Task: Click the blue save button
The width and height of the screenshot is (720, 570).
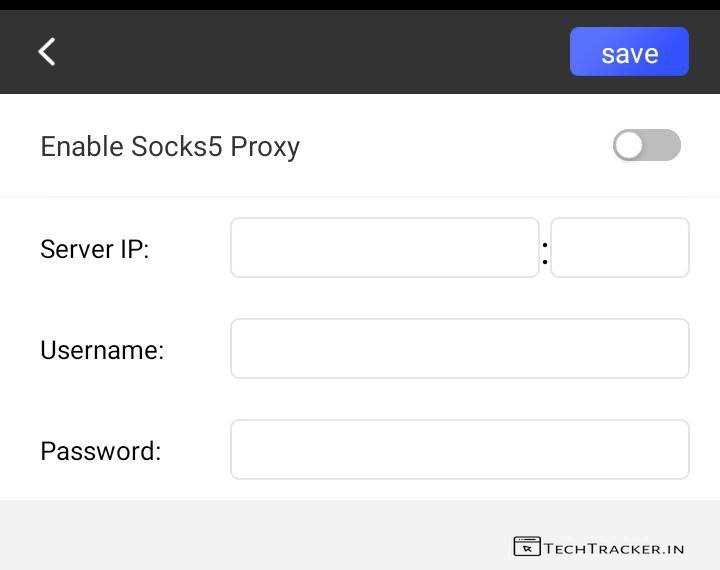Action: [629, 52]
